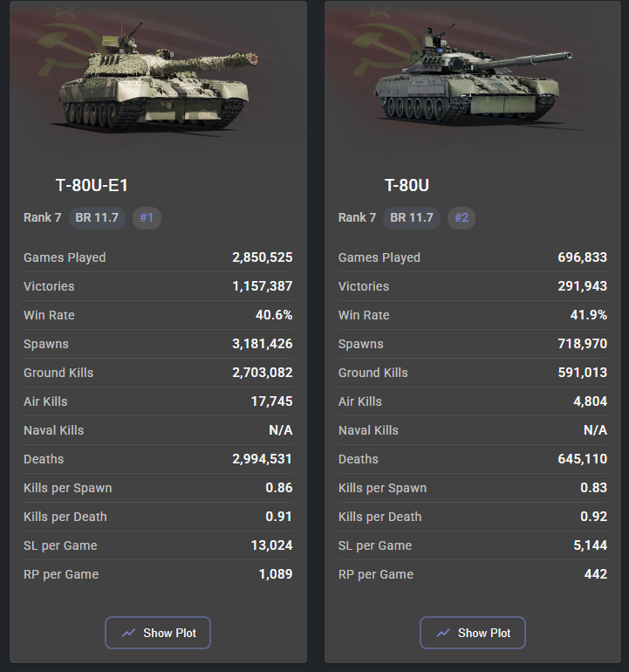Click the BR 11.7 badge on the T-80U card
The width and height of the screenshot is (629, 672).
click(412, 217)
